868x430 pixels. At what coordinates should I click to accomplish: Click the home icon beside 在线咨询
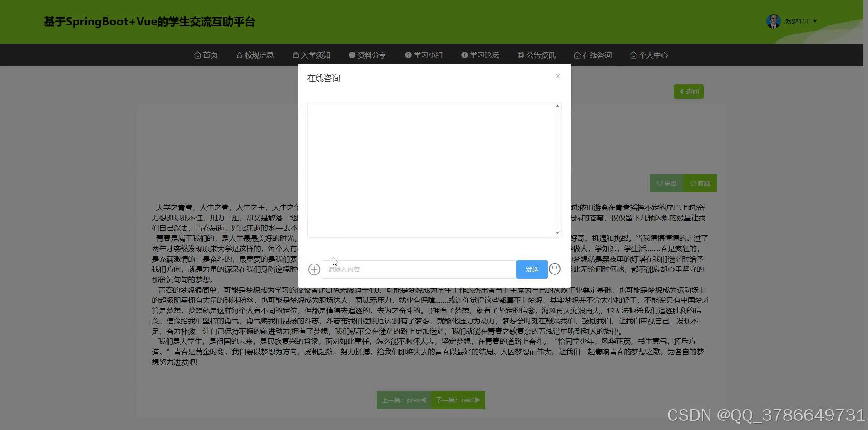[x=576, y=54]
